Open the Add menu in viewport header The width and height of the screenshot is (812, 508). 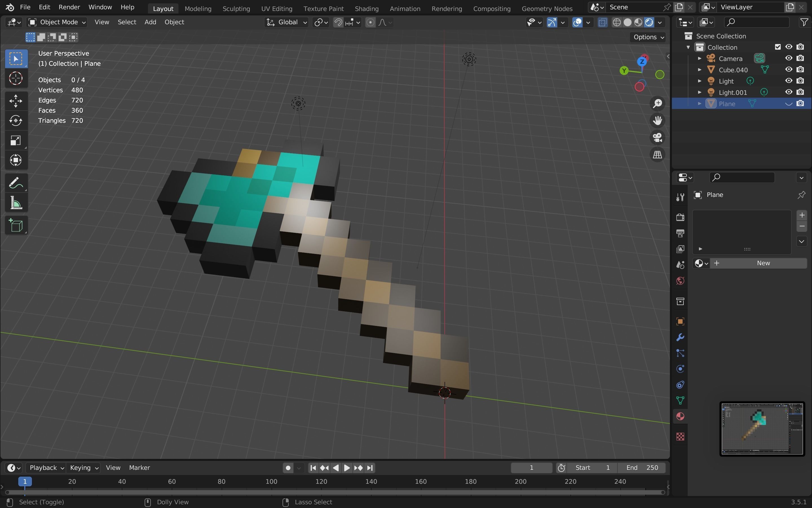150,22
